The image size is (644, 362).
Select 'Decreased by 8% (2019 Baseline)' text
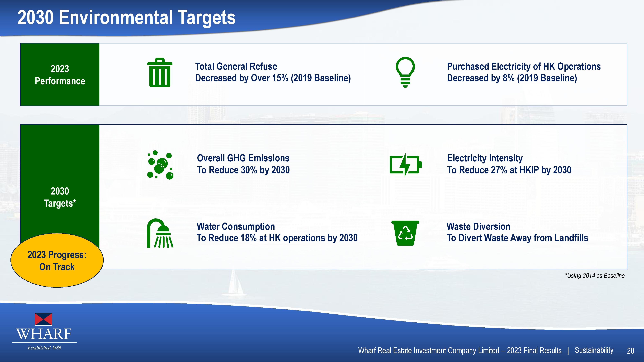pos(512,78)
